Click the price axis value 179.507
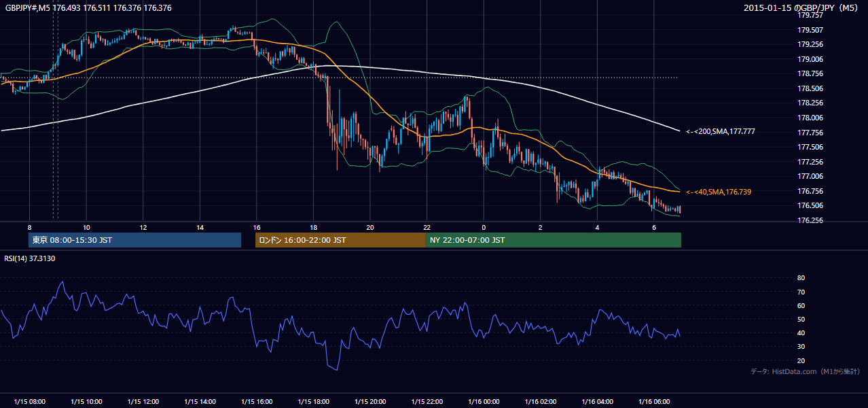The image size is (868, 408). [812, 30]
